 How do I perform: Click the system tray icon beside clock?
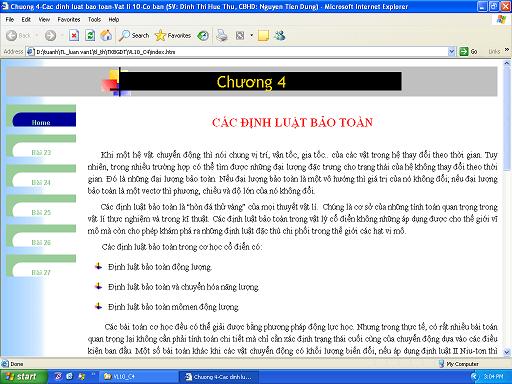[474, 377]
